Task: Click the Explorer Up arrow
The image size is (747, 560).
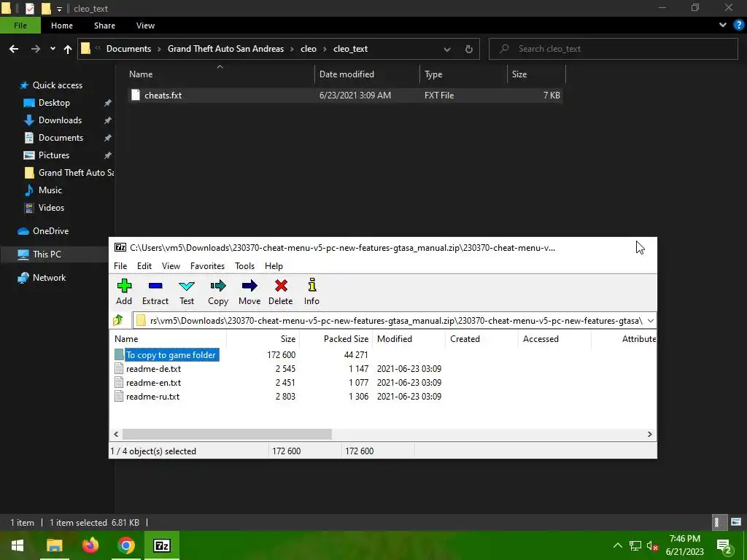Action: tap(68, 49)
